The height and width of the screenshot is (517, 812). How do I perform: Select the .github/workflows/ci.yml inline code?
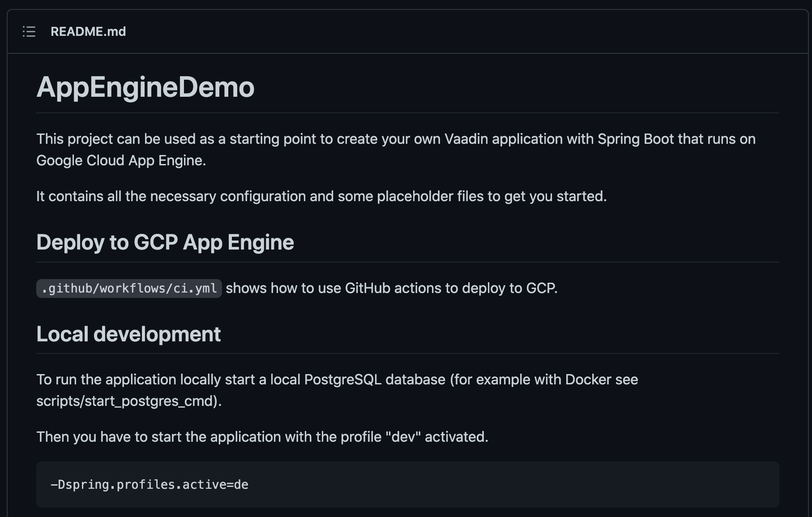(129, 289)
